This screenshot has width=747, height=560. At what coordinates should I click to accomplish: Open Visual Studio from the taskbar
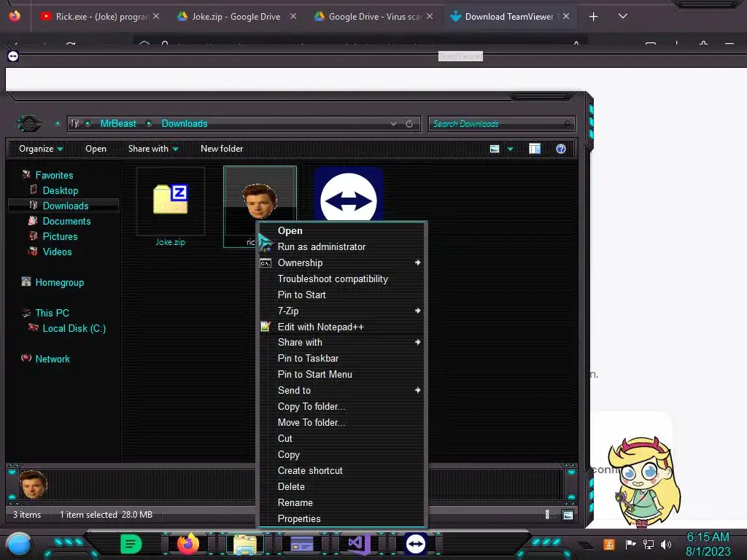point(359,544)
